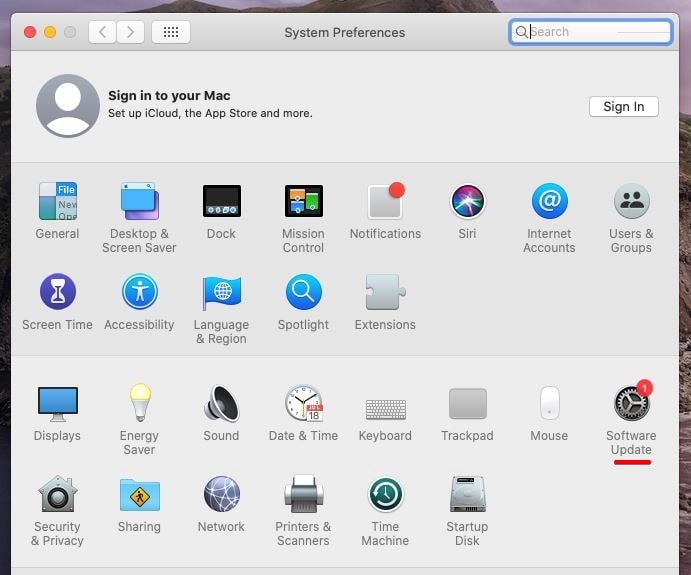Open Desktop & Screen Saver preferences
This screenshot has width=691, height=575.
[140, 201]
